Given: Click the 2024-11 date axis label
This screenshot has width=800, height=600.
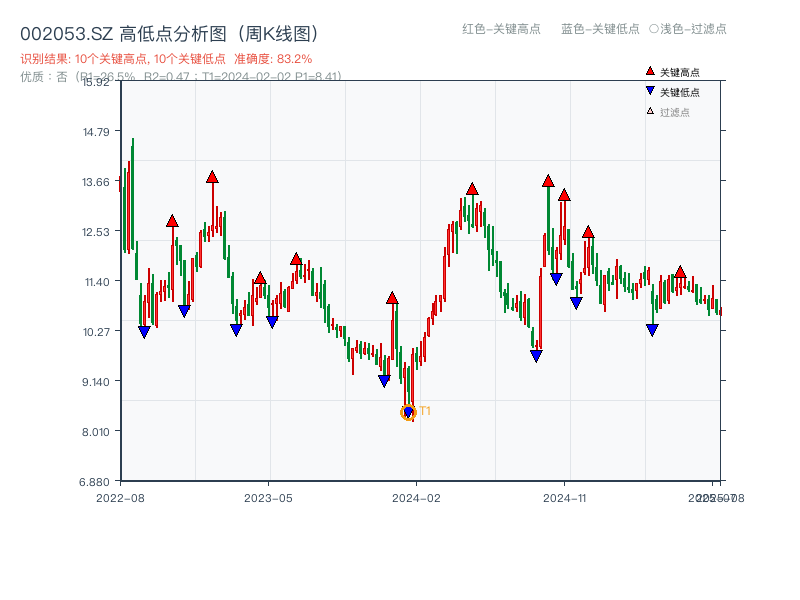Looking at the screenshot, I should (564, 498).
